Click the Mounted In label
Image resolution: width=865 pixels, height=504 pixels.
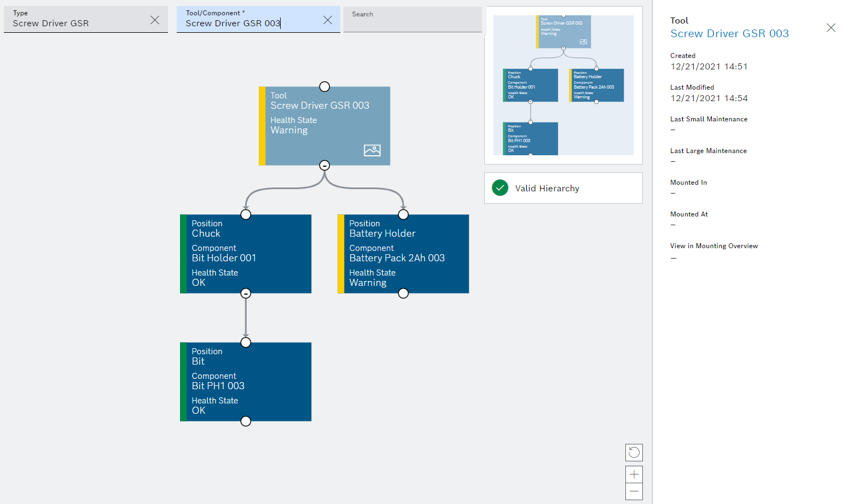(x=688, y=182)
